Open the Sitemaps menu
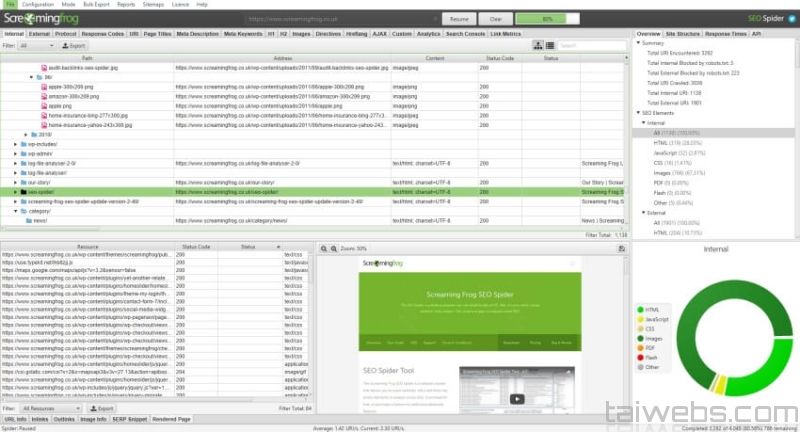Image resolution: width=800 pixels, height=432 pixels. click(x=153, y=4)
